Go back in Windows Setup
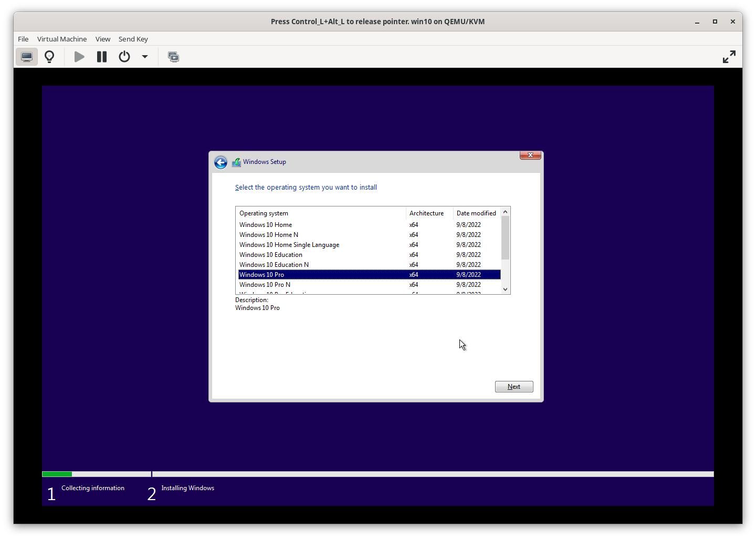Viewport: 756px width, 539px height. click(220, 162)
